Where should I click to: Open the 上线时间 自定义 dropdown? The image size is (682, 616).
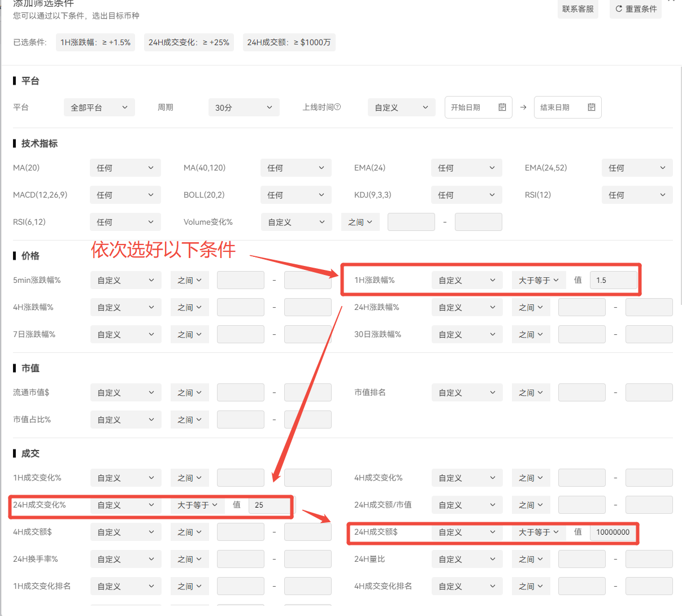(402, 107)
